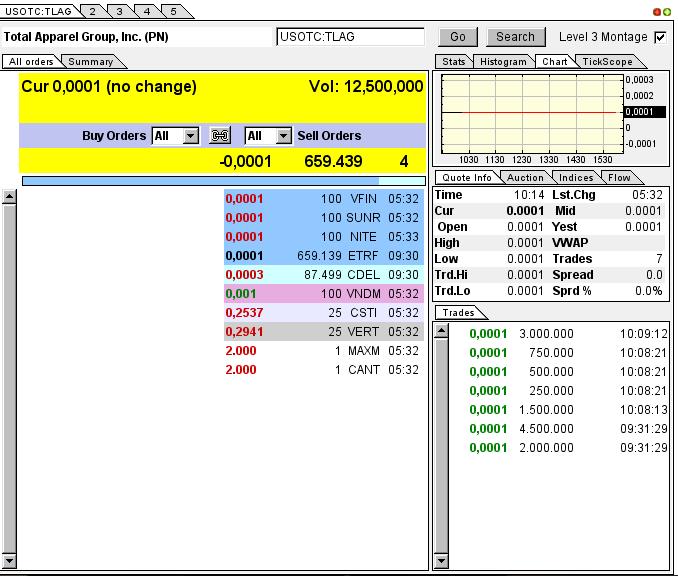The height and width of the screenshot is (576, 678).
Task: Click the link icon between order filters
Action: 221,136
